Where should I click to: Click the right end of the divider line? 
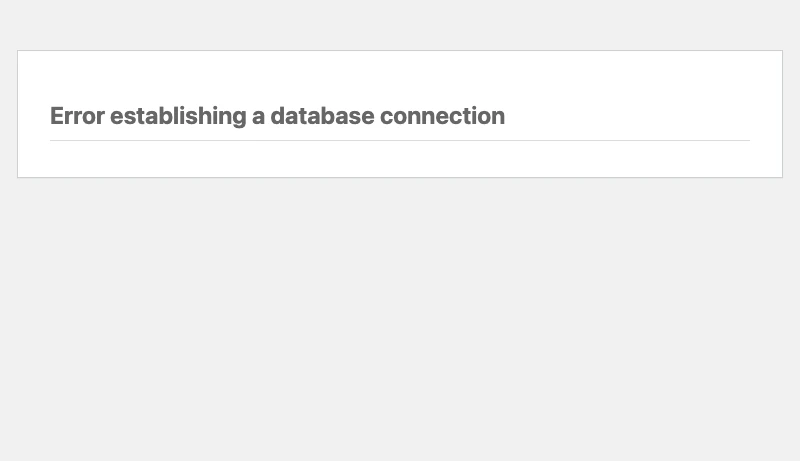pyautogui.click(x=747, y=140)
